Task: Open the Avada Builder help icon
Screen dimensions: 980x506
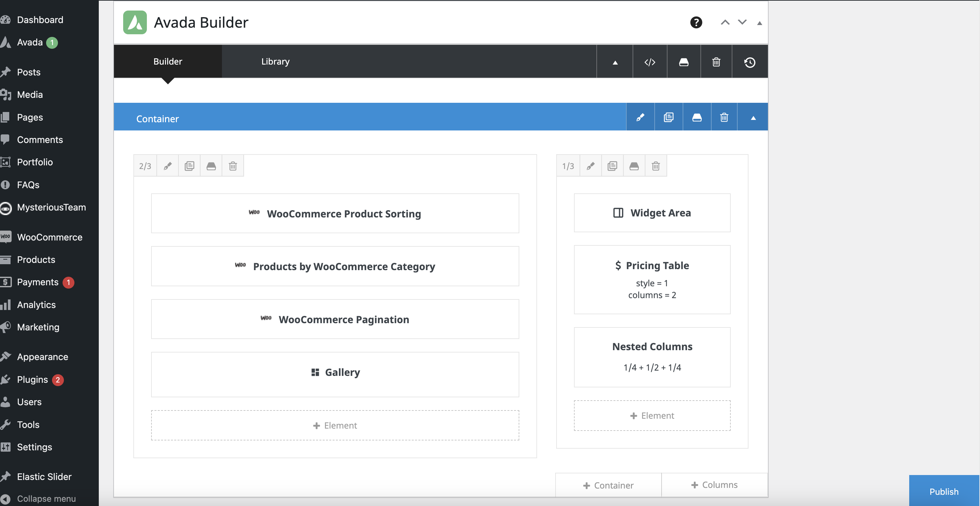Action: [696, 22]
